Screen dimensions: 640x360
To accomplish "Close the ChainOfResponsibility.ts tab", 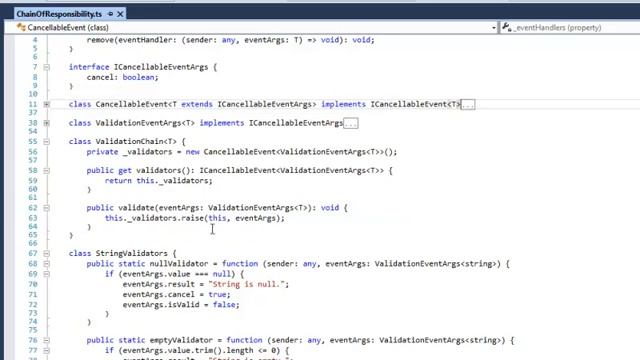I will 120,14.
